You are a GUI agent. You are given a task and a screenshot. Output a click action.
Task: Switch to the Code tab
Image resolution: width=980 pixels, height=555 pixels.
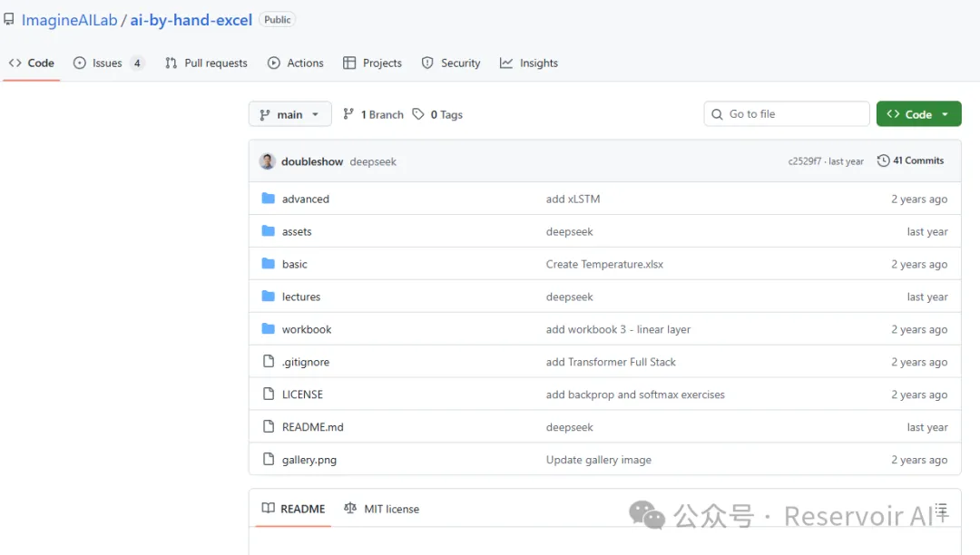[x=31, y=63]
